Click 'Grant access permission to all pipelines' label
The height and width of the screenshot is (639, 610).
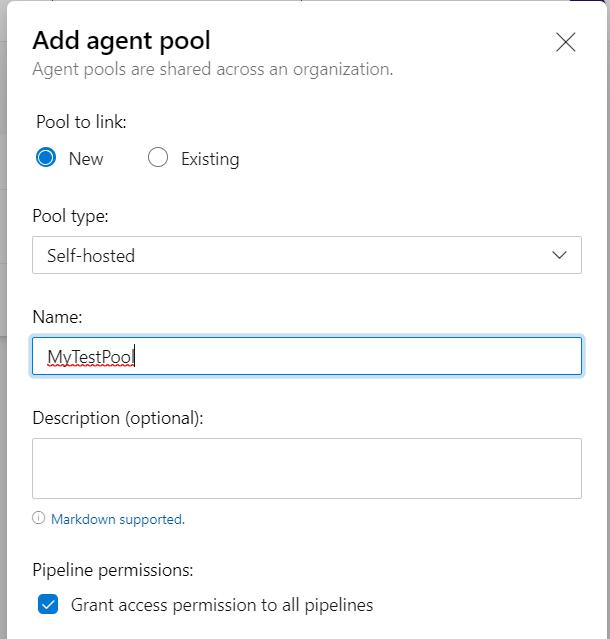click(x=222, y=605)
